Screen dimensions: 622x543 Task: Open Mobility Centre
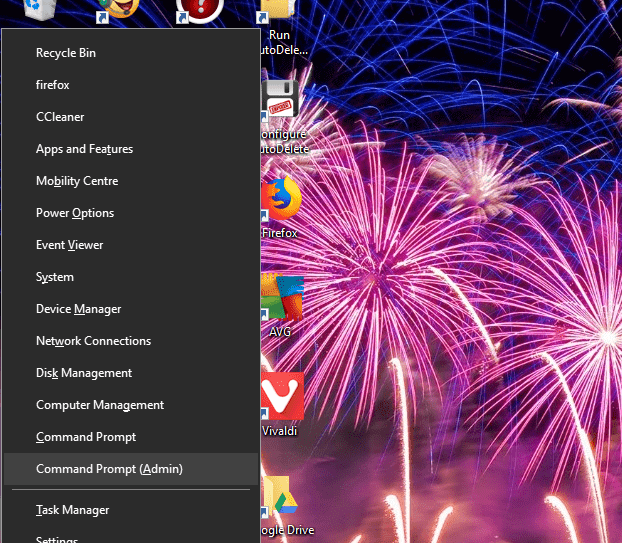(131, 181)
